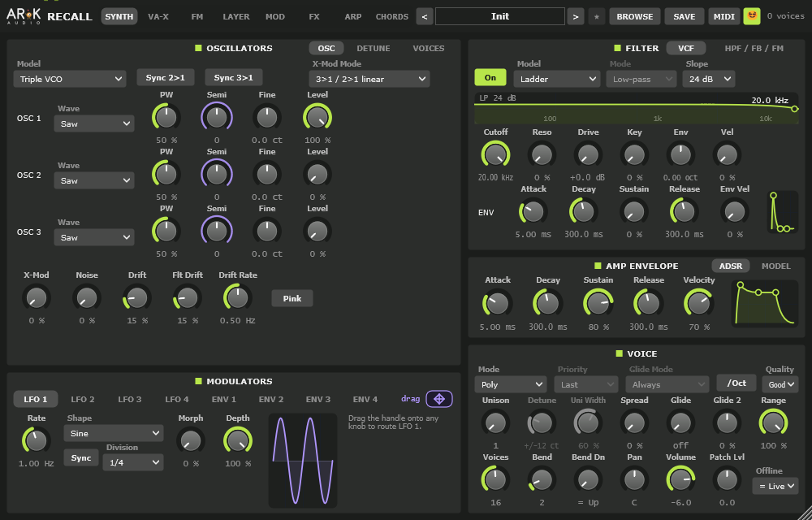Open the X-Mod Mode dropdown
The image size is (812, 520).
tap(369, 80)
